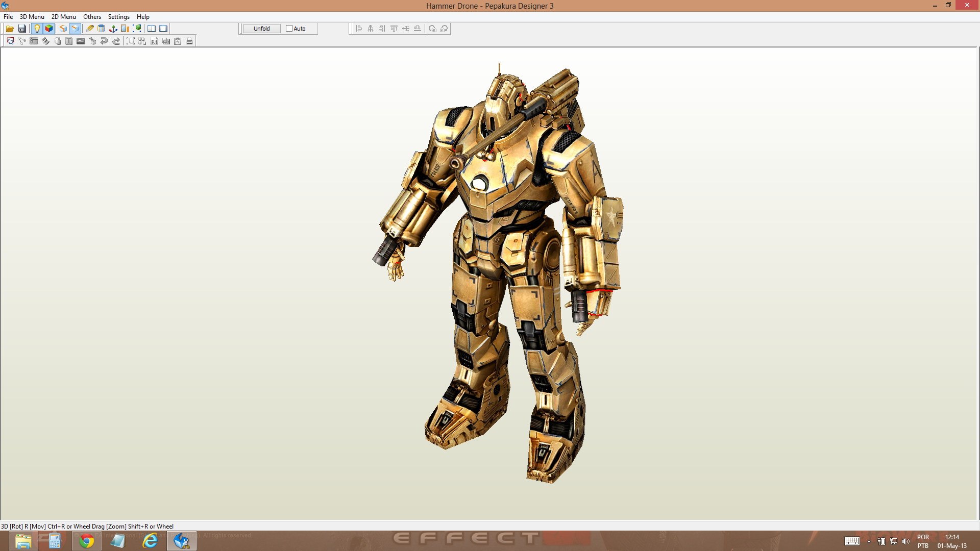Screen dimensions: 980x551
Task: Click the network connection tray icon
Action: click(894, 541)
